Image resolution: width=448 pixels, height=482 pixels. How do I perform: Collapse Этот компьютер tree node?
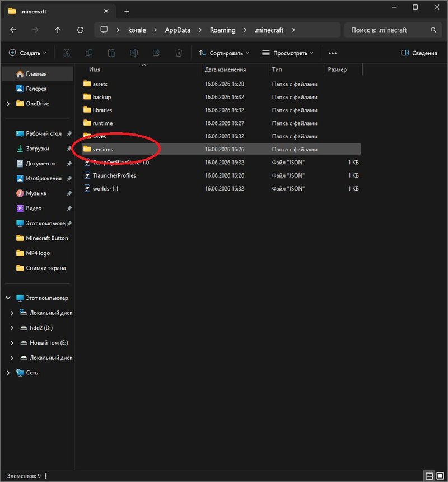[8, 298]
